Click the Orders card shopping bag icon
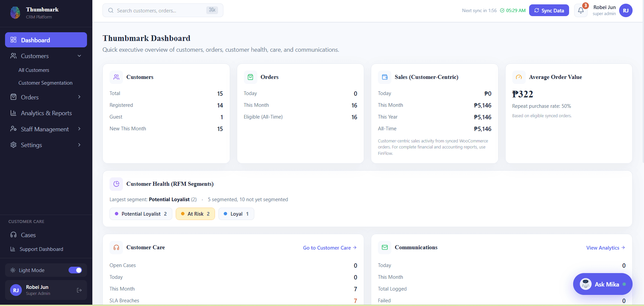The image size is (644, 306). point(250,77)
